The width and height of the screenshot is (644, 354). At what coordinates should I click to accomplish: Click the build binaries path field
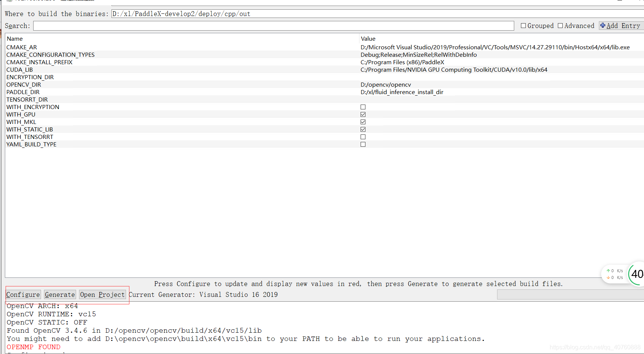point(377,14)
